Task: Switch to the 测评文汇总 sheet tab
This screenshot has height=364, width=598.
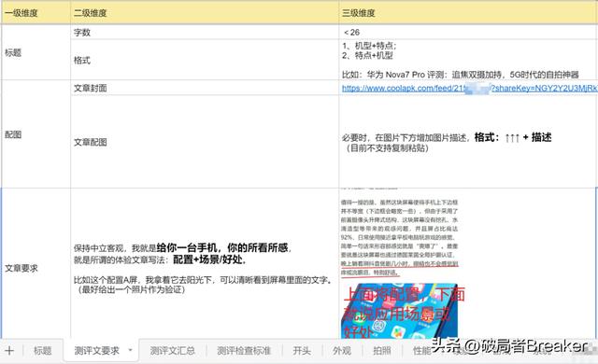Action: tap(172, 350)
